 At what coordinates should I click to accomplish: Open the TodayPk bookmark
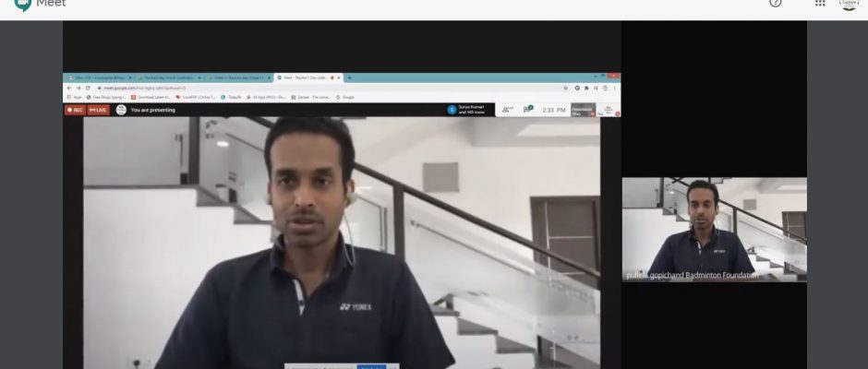[x=232, y=97]
